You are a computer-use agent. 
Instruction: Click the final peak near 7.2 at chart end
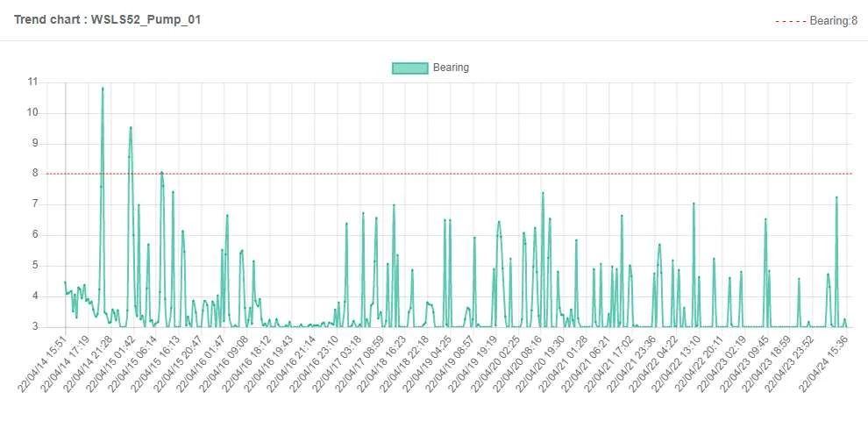click(x=836, y=197)
